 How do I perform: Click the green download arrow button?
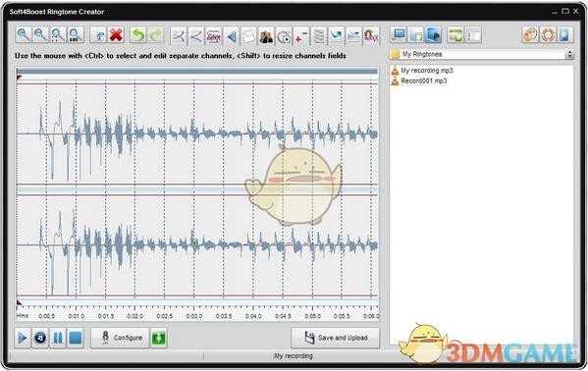tap(158, 338)
